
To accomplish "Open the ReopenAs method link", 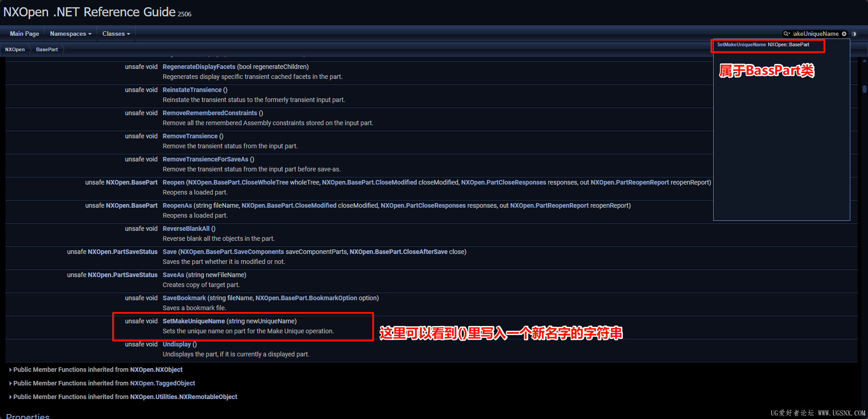I will (178, 205).
